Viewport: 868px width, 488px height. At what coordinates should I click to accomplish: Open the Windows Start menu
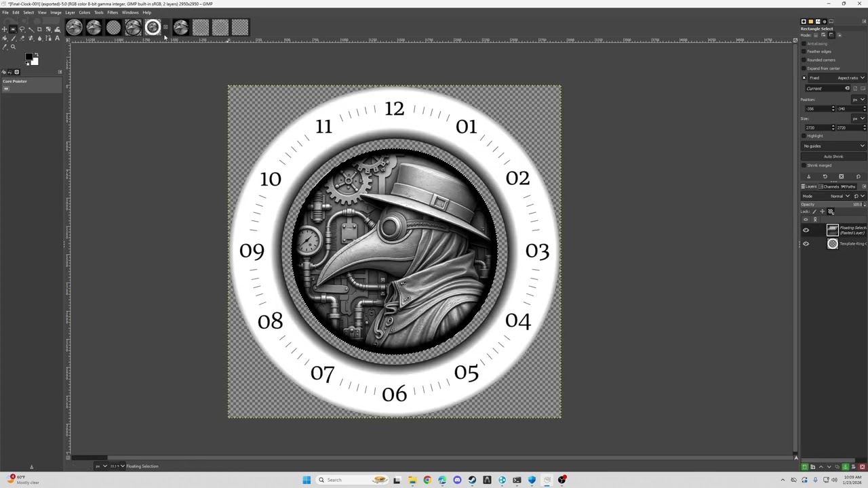click(x=307, y=480)
